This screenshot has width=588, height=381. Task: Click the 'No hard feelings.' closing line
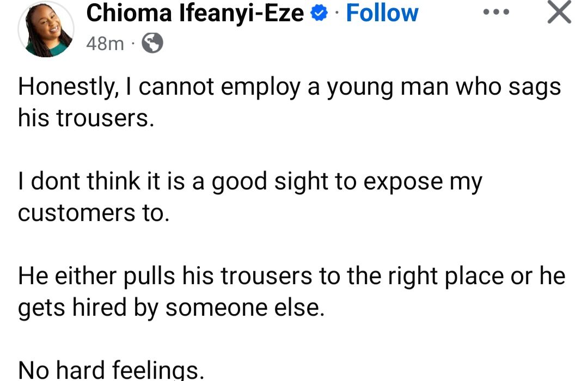[111, 370]
